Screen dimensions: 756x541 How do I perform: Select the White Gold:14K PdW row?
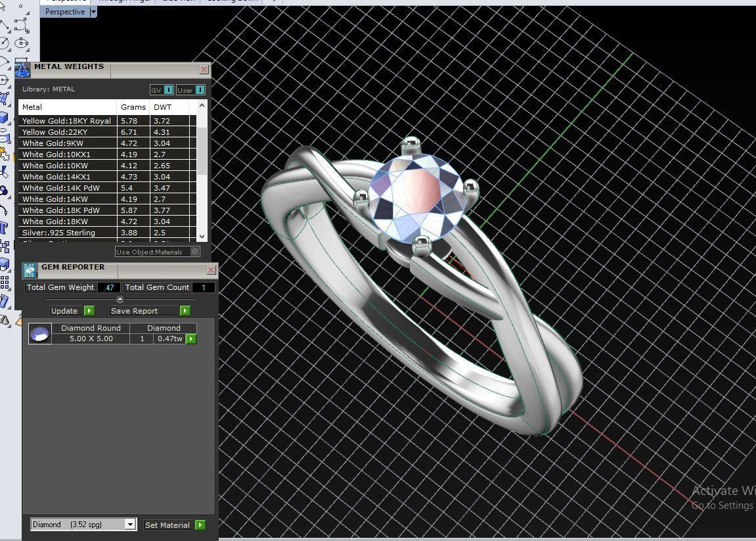coord(108,188)
